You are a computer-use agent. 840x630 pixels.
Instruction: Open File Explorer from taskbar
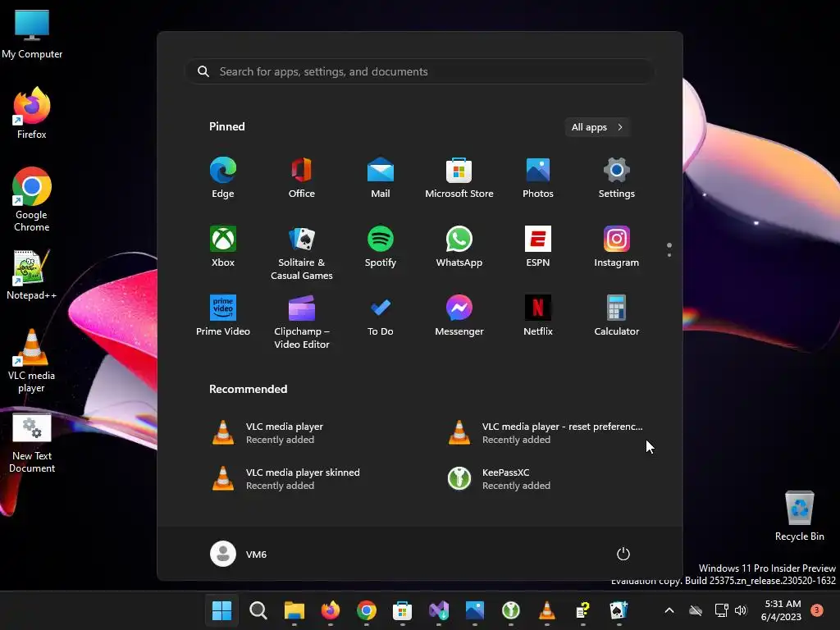[x=294, y=610]
